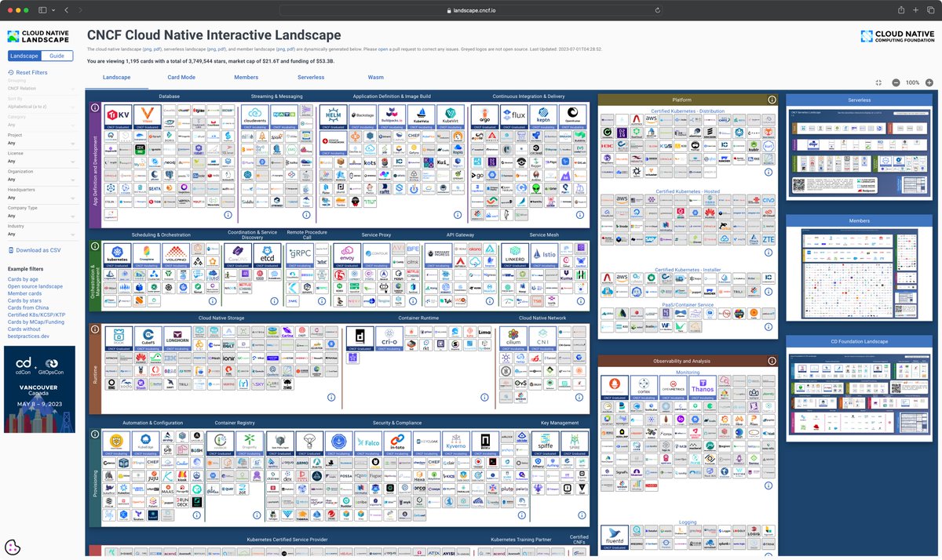This screenshot has width=942, height=560.
Task: Open the Sort By dropdown
Action: (x=42, y=107)
